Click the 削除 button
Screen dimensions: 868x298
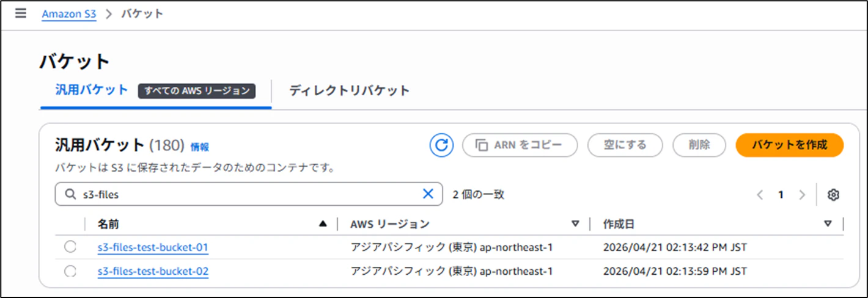click(x=699, y=145)
